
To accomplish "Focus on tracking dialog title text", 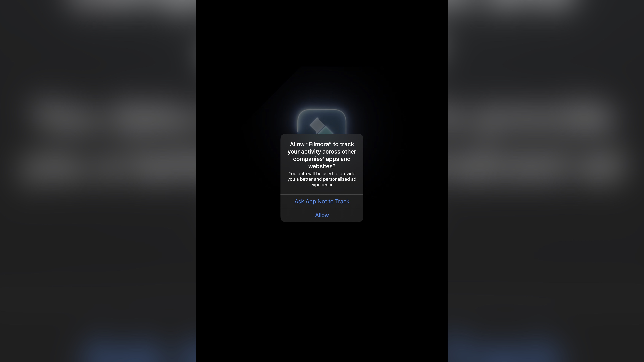I will coord(322,155).
